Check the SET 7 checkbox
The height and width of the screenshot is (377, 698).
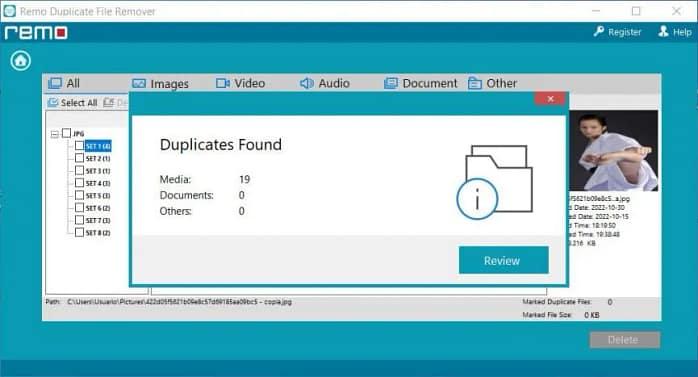(79, 220)
